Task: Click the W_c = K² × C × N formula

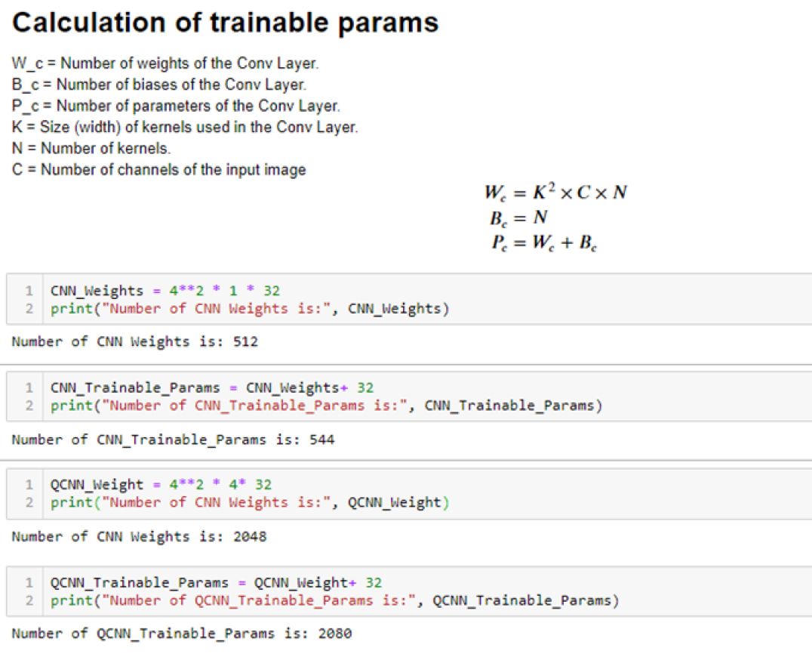Action: pyautogui.click(x=555, y=193)
